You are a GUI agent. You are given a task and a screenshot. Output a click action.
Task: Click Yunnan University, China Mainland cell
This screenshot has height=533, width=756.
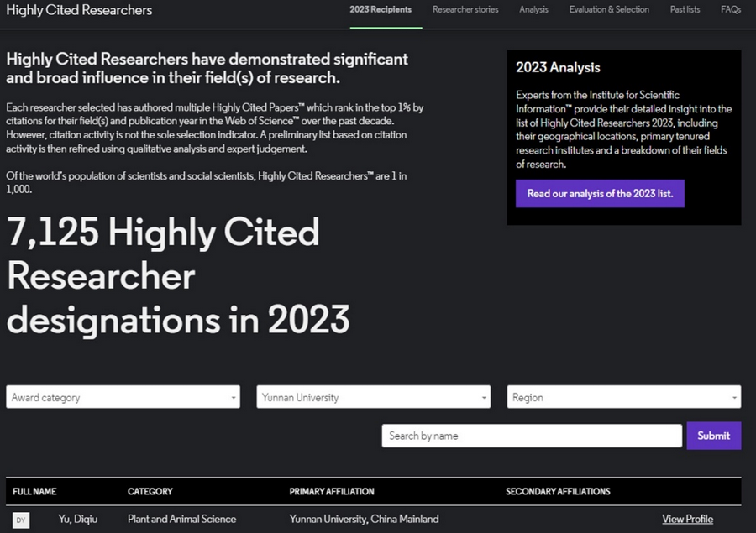(x=364, y=519)
